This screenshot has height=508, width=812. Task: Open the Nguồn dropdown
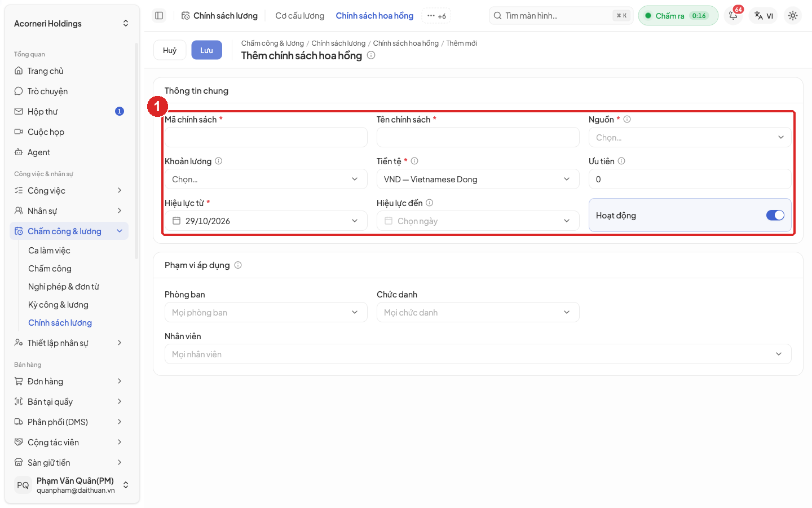point(690,137)
